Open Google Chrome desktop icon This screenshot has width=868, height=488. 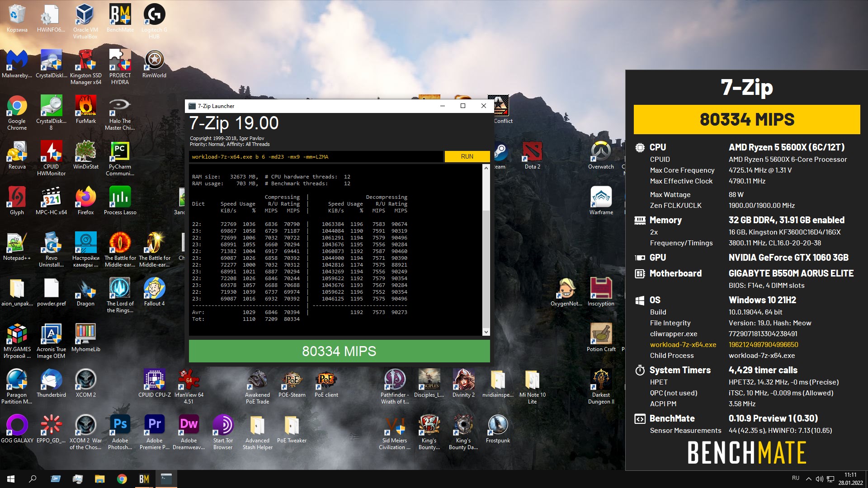click(17, 113)
